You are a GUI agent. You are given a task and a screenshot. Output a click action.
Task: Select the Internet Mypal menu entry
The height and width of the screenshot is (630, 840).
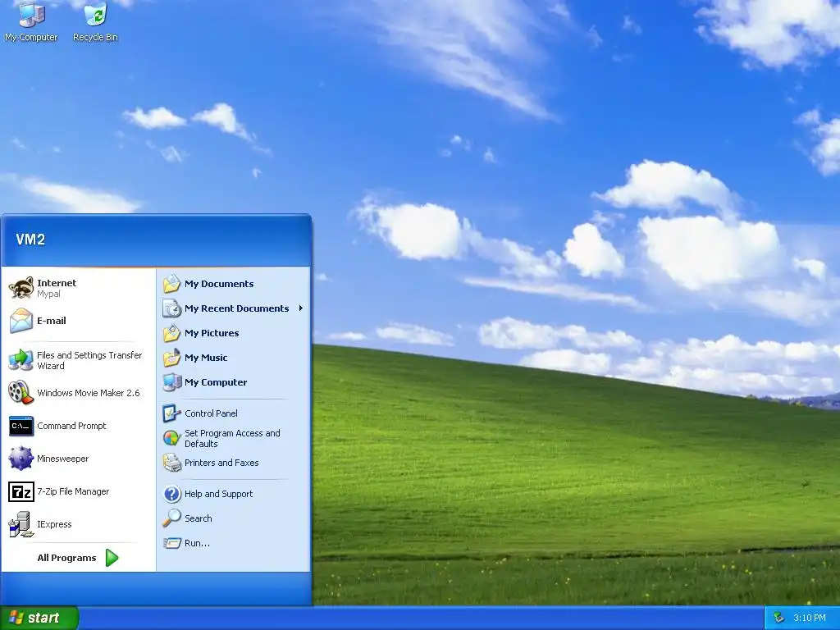(x=78, y=288)
